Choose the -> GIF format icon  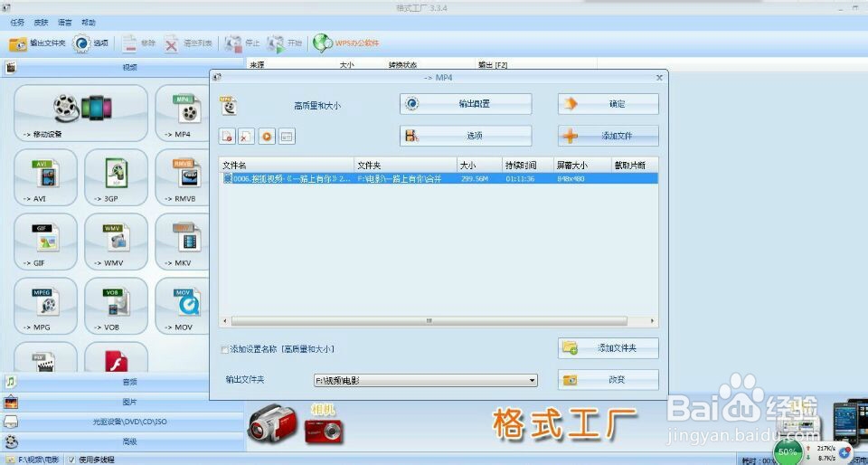pos(45,242)
